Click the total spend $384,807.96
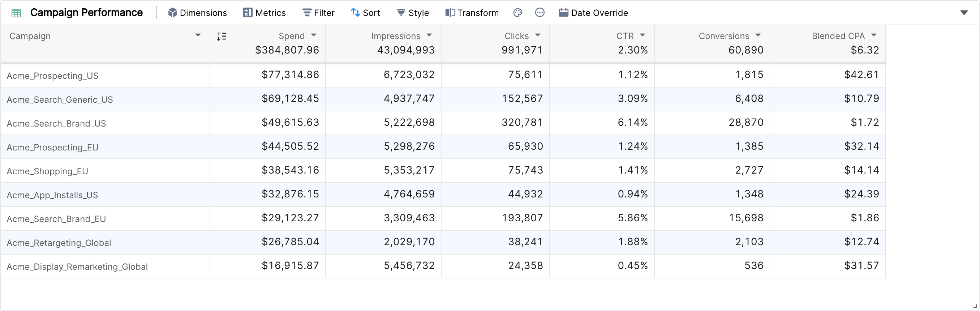Viewport: 980px width, 311px height. [x=287, y=50]
